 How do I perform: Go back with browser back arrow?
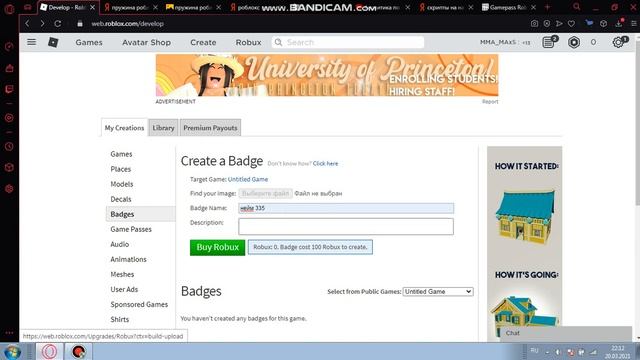coord(27,24)
